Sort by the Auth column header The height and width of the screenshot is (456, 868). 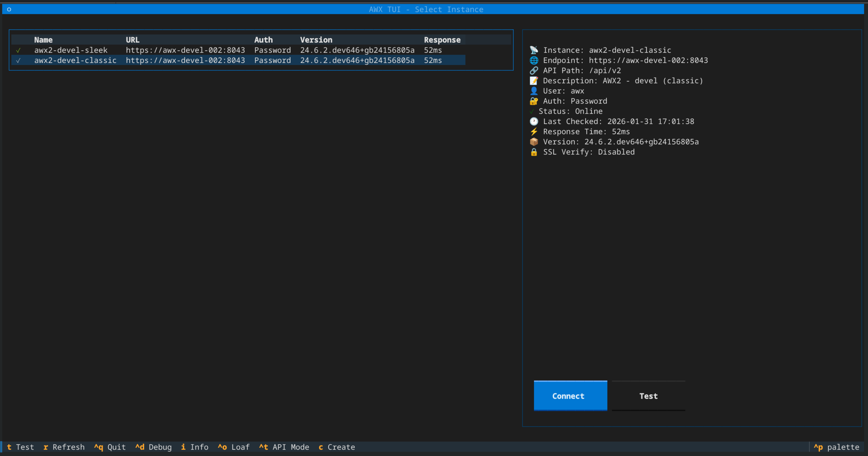[x=264, y=40]
